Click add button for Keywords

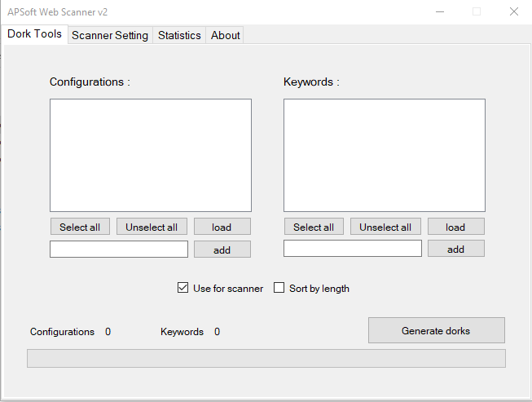[x=455, y=249]
